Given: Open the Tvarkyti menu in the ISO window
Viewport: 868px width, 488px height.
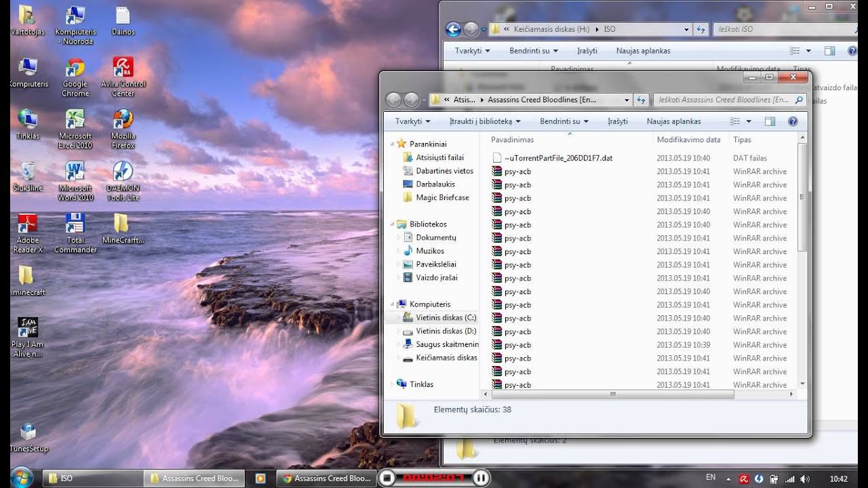Looking at the screenshot, I should (472, 51).
